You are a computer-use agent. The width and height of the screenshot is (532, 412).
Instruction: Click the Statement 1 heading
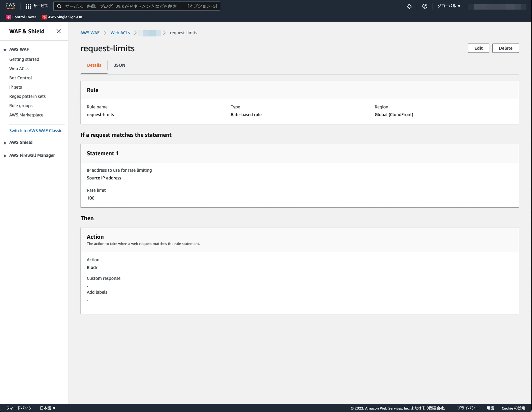click(x=103, y=153)
